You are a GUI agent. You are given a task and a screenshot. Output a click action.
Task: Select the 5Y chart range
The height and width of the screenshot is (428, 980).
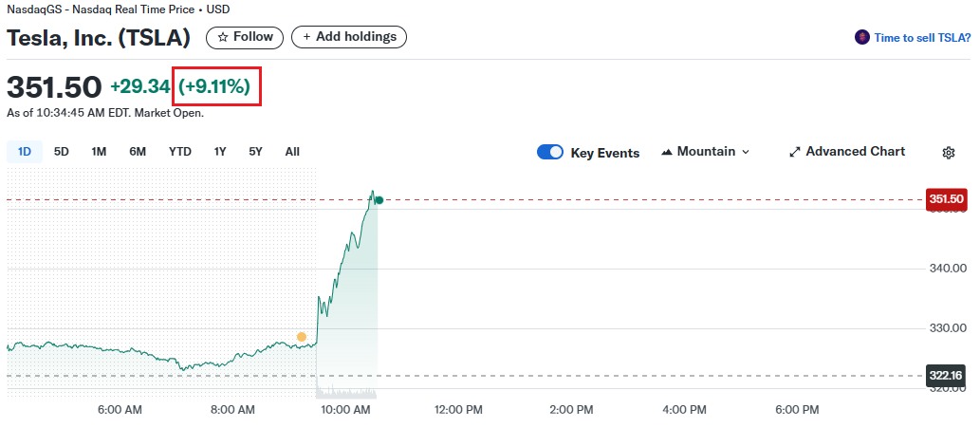pos(255,151)
